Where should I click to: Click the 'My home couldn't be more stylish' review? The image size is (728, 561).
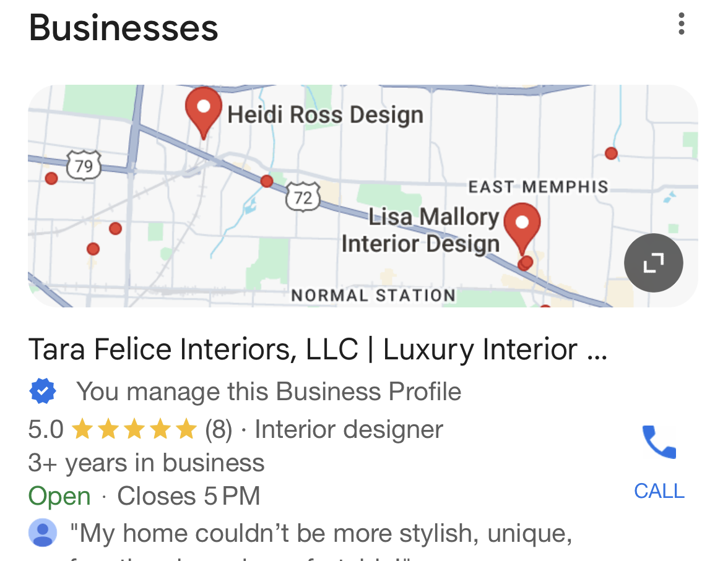click(321, 534)
